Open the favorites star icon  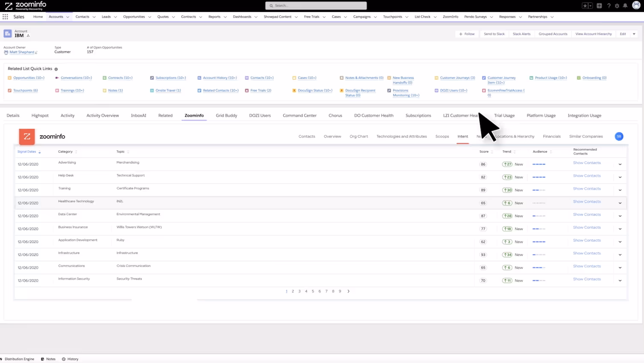pos(585,6)
